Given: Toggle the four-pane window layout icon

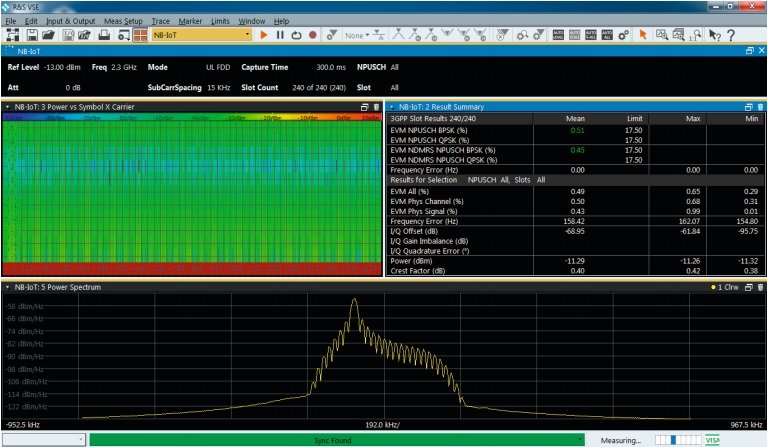Looking at the screenshot, I should click(x=140, y=35).
